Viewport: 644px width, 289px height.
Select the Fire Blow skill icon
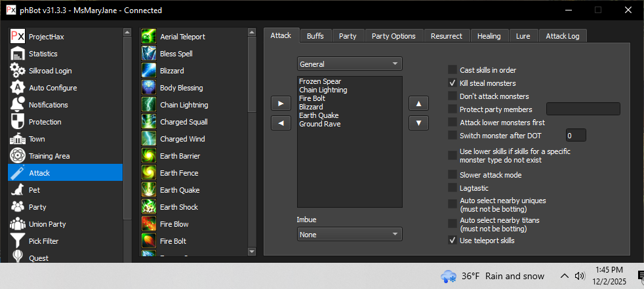tap(149, 224)
